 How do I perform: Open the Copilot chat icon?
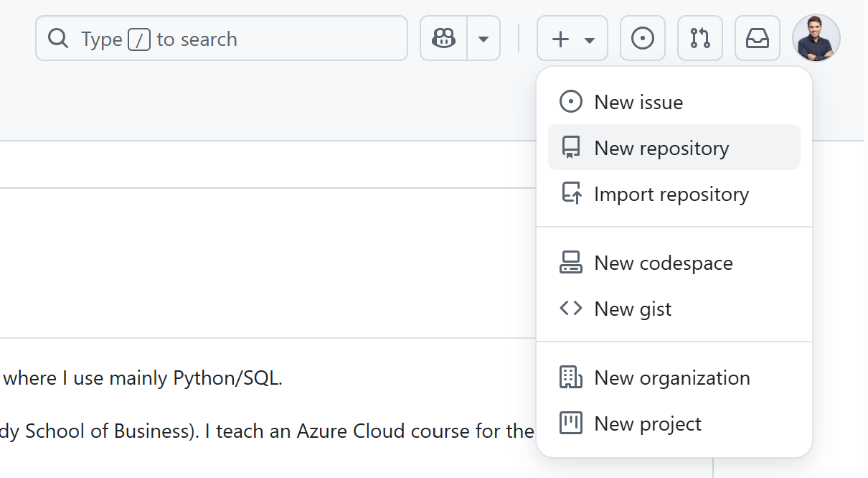click(x=443, y=39)
